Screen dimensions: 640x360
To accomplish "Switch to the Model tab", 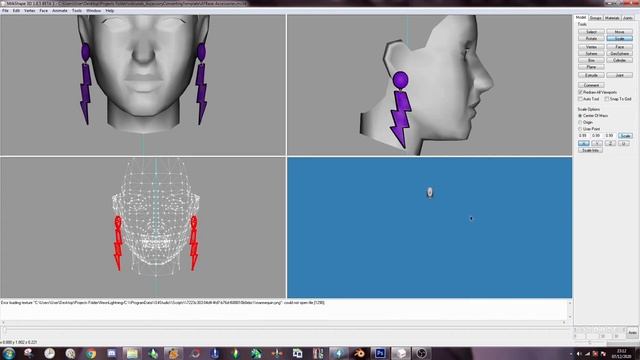I will click(x=580, y=18).
